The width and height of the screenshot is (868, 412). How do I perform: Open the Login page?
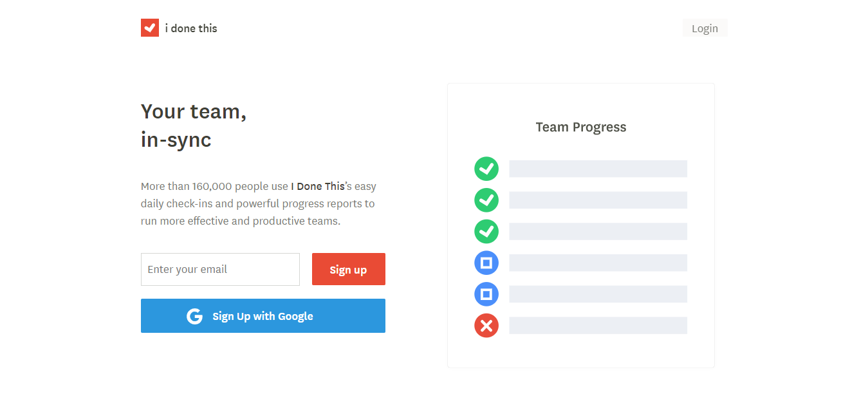pyautogui.click(x=705, y=28)
